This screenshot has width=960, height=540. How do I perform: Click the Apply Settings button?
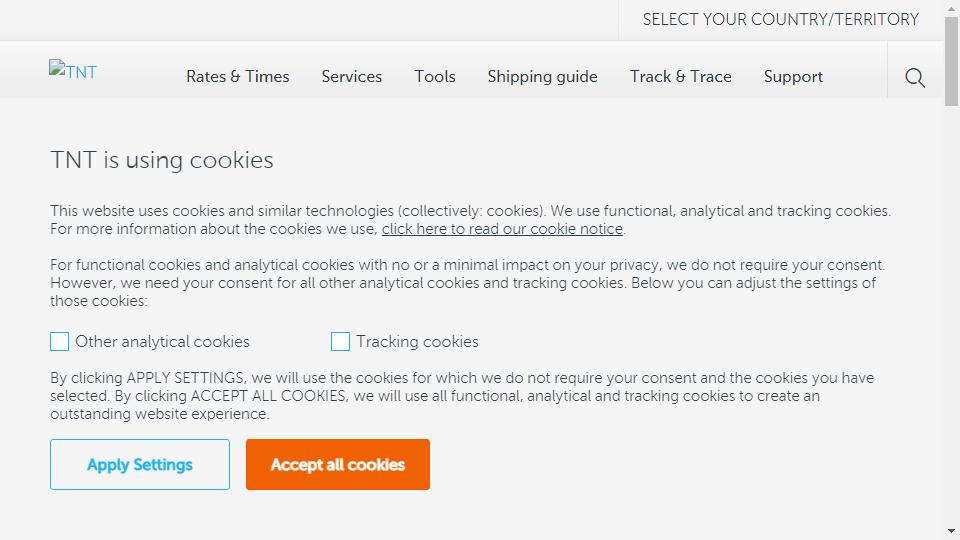140,464
